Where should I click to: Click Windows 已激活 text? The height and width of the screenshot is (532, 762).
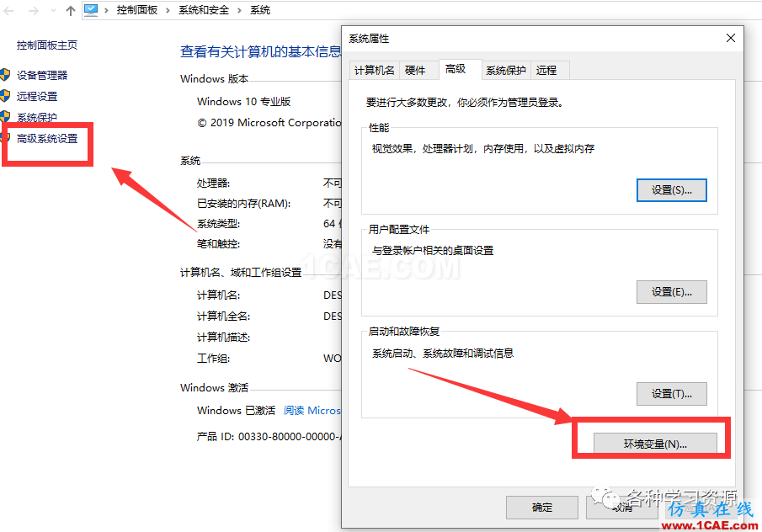[237, 411]
